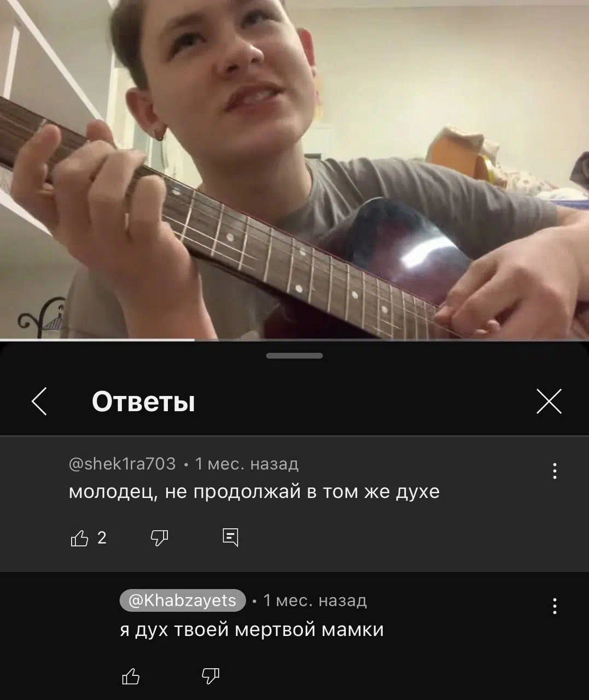
Task: Tap the reply's 1 мес. назад timestamp
Action: point(315,600)
